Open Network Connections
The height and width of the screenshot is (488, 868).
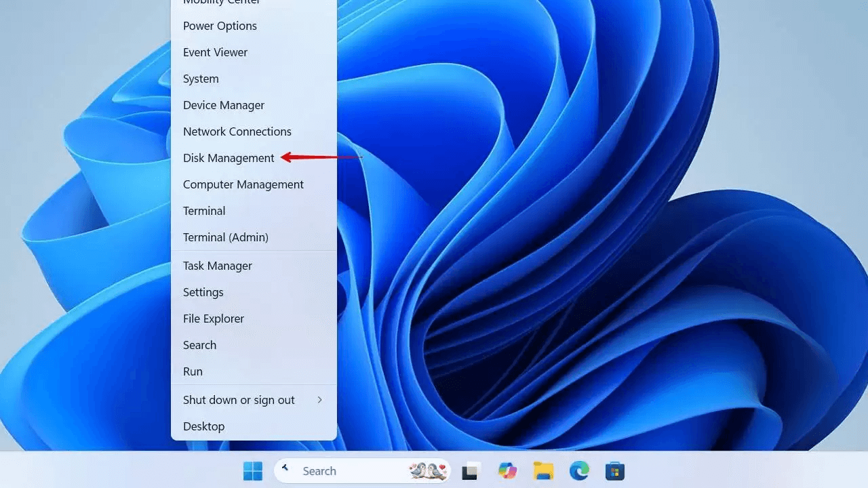(237, 131)
